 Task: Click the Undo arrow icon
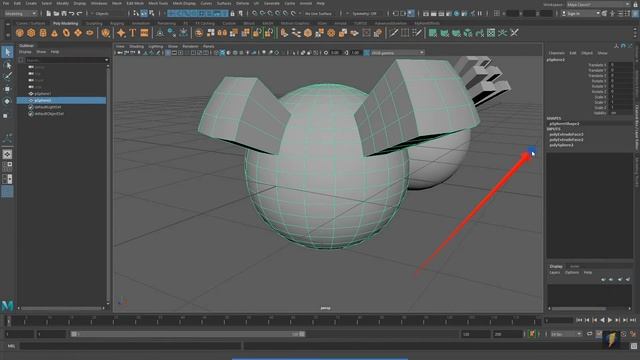tap(71, 13)
